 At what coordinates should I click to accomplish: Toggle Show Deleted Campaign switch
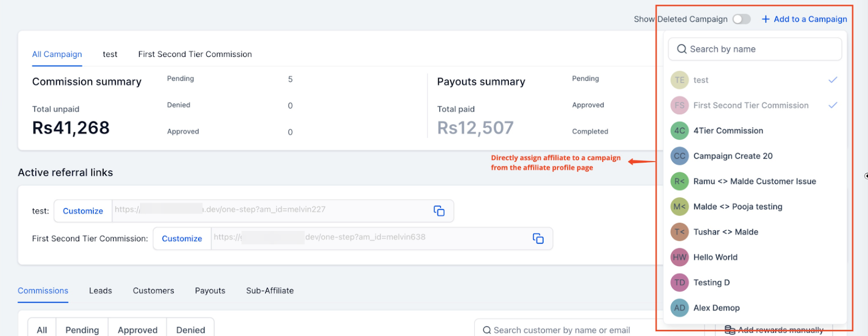[741, 19]
